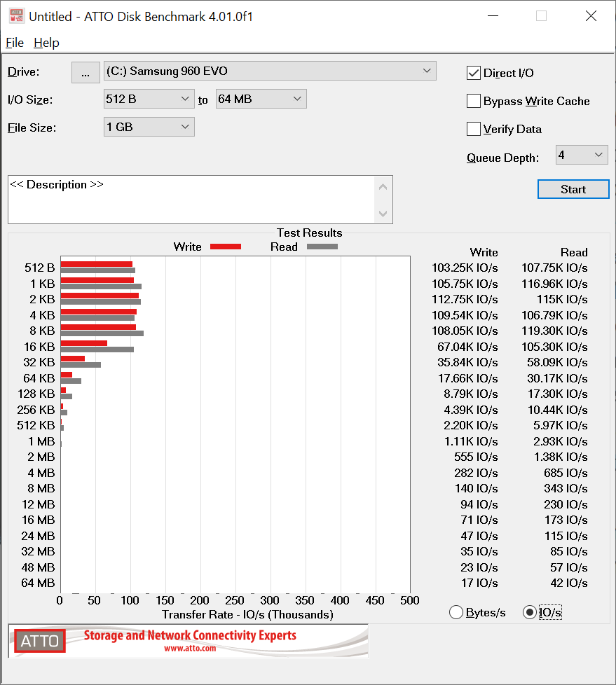Enable the Verify Data checkbox
The image size is (616, 685).
click(x=474, y=129)
